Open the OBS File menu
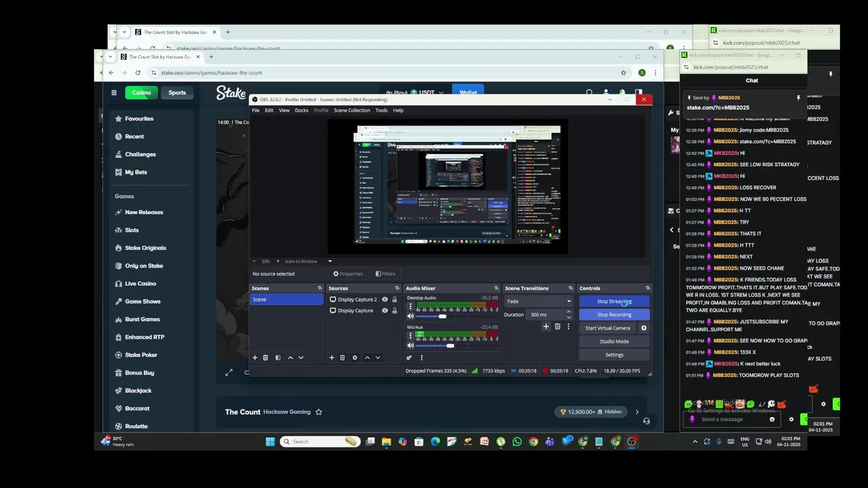 point(256,110)
